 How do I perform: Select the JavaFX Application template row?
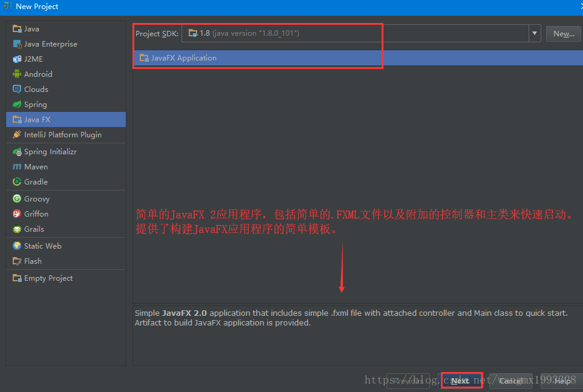(358, 57)
